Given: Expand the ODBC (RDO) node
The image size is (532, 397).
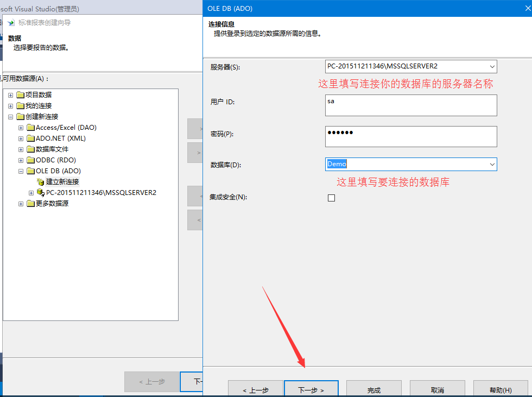Looking at the screenshot, I should point(21,160).
